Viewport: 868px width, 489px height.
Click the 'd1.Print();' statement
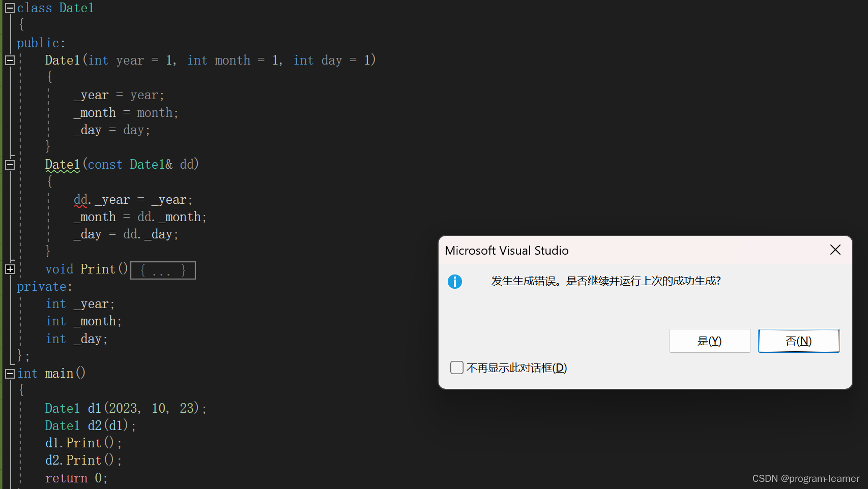[83, 443]
